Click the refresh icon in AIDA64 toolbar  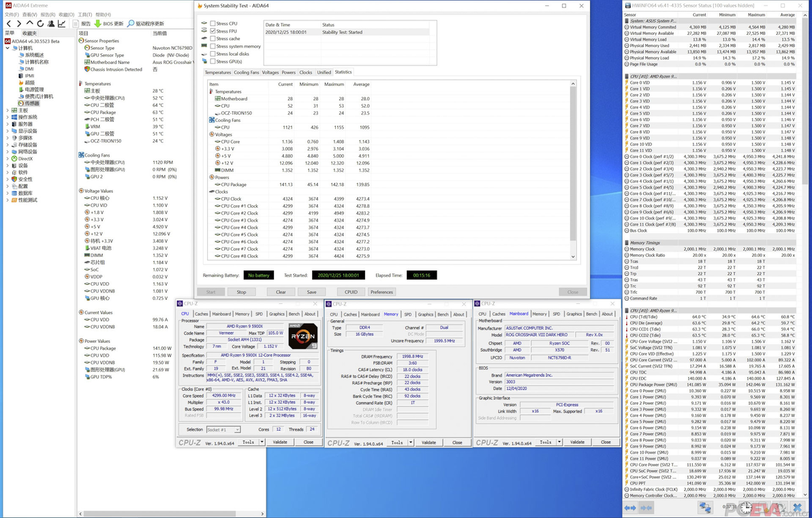coord(40,24)
